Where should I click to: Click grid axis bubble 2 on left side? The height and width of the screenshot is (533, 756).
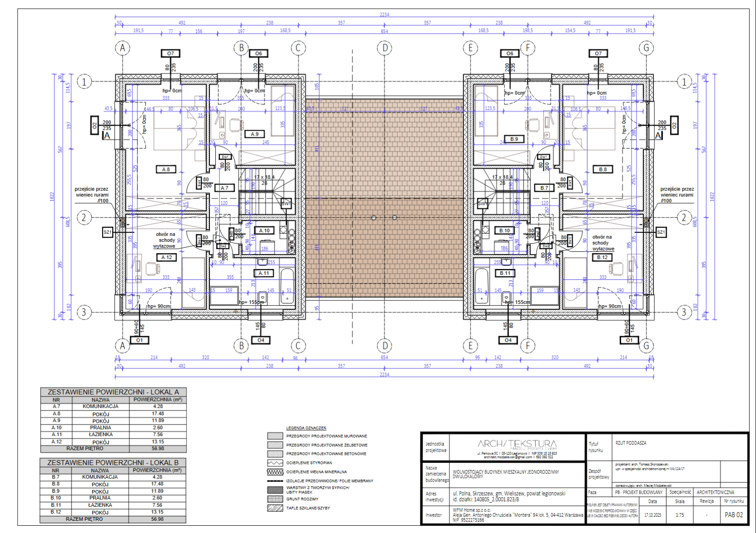click(84, 217)
